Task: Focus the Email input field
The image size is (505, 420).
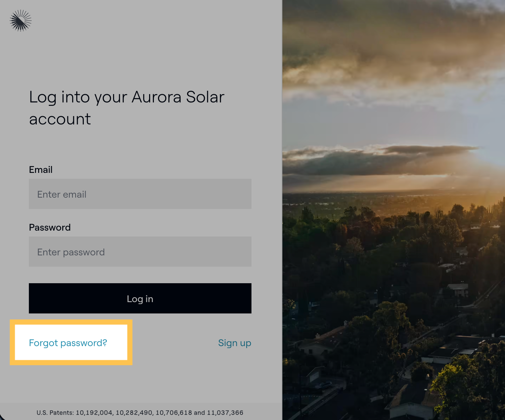Action: click(140, 194)
